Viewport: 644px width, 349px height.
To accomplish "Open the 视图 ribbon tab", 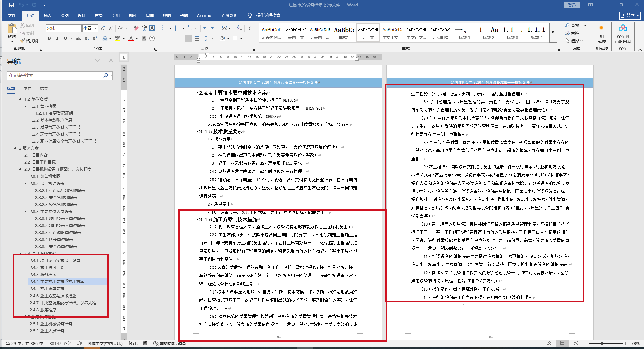I will [167, 16].
